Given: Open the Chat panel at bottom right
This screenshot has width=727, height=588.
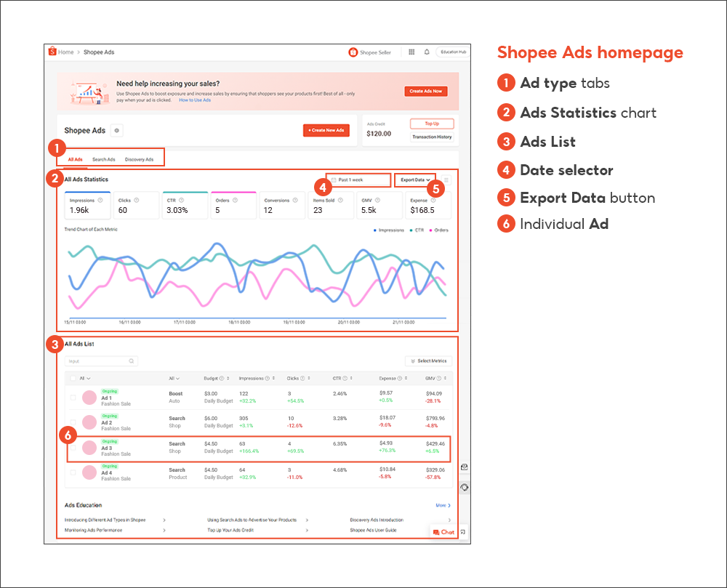Looking at the screenshot, I should point(443,531).
